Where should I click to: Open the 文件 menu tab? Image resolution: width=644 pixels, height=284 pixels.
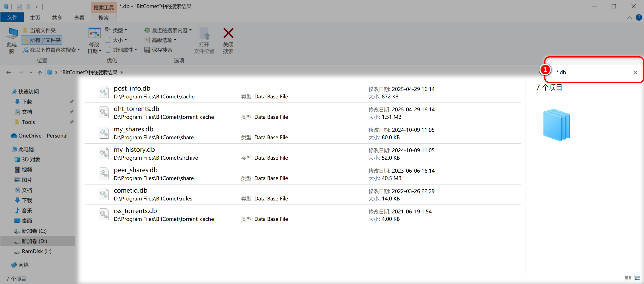click(12, 17)
